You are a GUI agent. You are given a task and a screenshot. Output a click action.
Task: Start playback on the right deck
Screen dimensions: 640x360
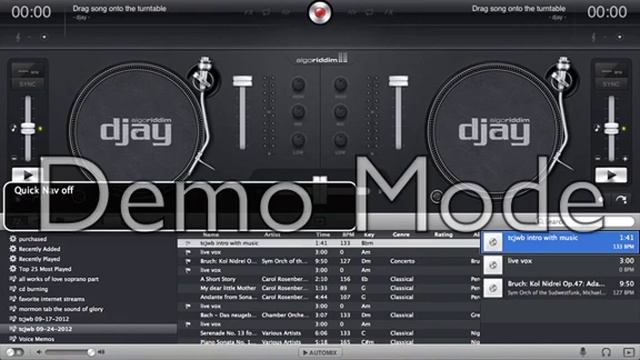(611, 176)
